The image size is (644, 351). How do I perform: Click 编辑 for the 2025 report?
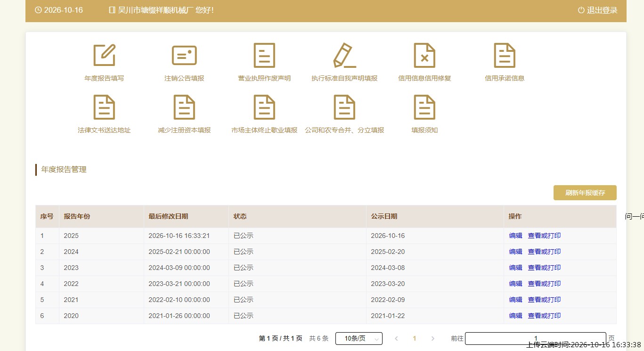[x=515, y=236]
